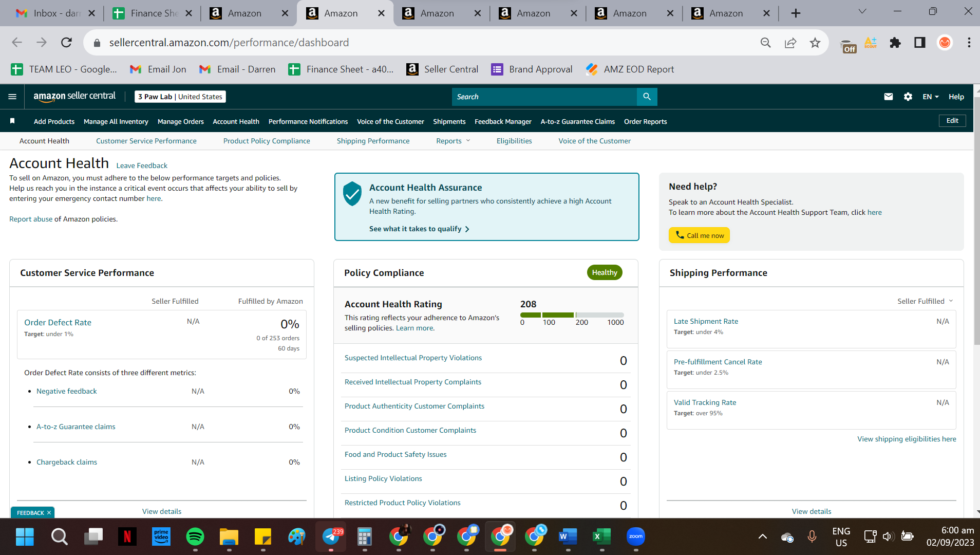Screen dimensions: 980x555
Task: Open the Shipping Performance tab
Action: click(373, 141)
